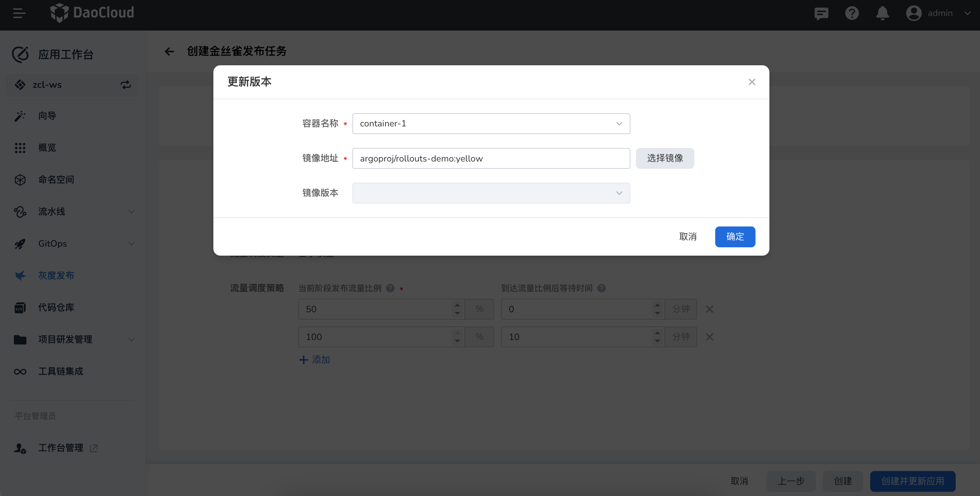Go to 灰度发布 in the sidebar
This screenshot has height=496, width=980.
click(x=56, y=275)
